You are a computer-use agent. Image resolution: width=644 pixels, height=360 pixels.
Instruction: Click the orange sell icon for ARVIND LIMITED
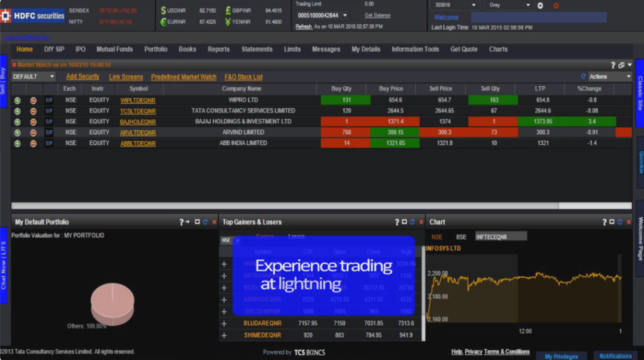tap(33, 133)
